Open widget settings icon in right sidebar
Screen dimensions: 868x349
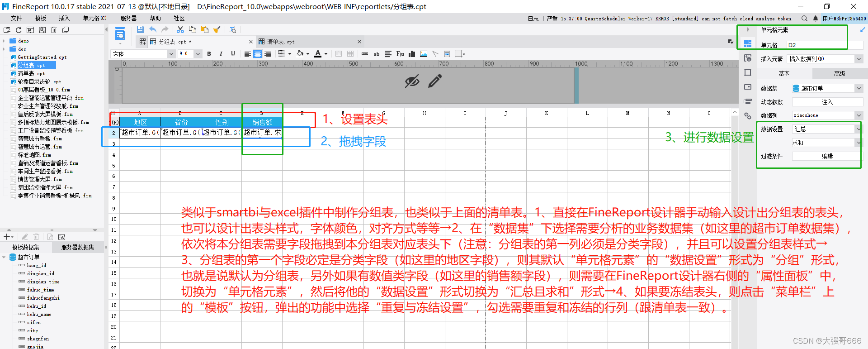(x=748, y=87)
